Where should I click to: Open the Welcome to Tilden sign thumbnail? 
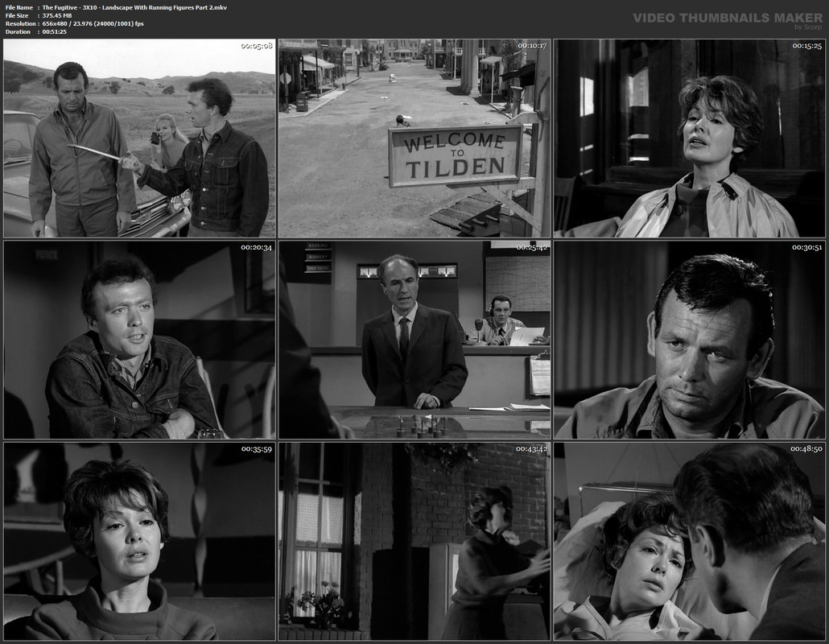414,138
